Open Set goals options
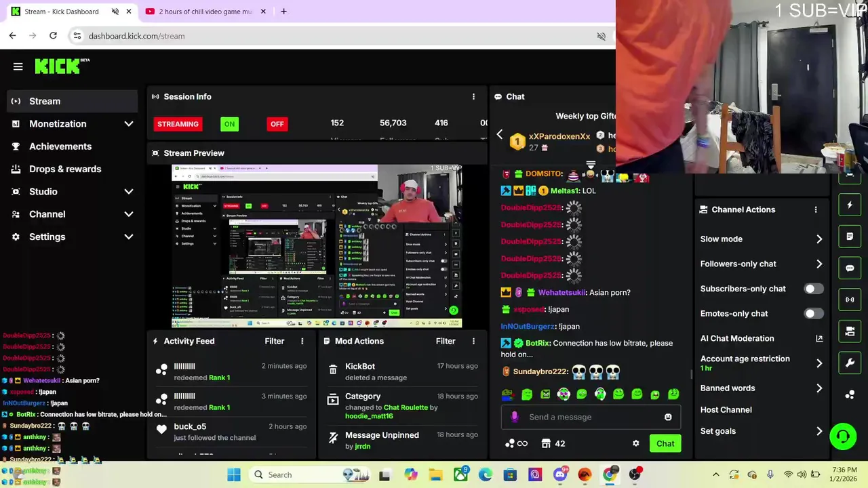868x488 pixels. tap(762, 431)
